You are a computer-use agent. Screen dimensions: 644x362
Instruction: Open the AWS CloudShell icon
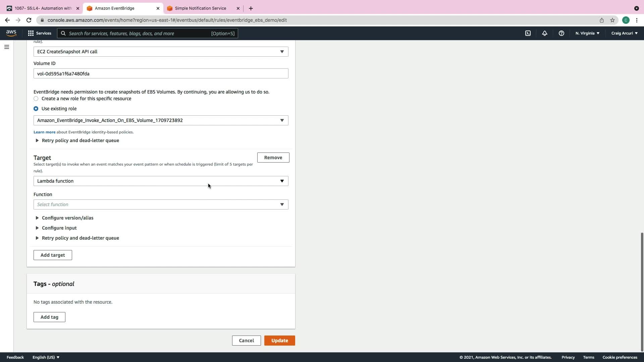tap(528, 33)
